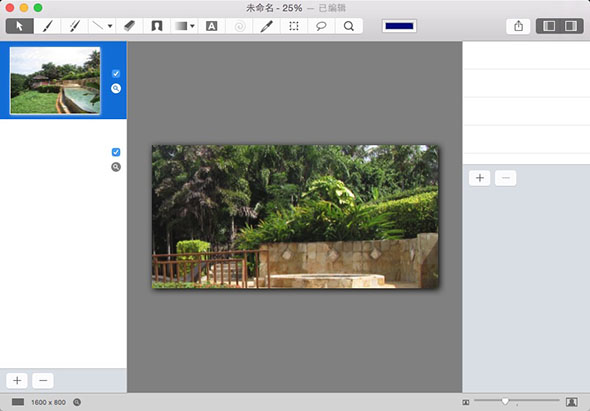Viewport: 590px width, 411px height.
Task: Click the right panel minus button
Action: pyautogui.click(x=506, y=178)
